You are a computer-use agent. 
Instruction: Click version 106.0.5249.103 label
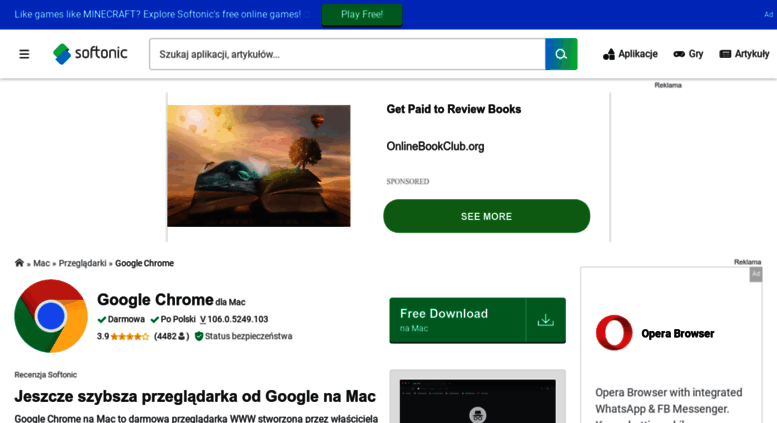click(x=234, y=319)
